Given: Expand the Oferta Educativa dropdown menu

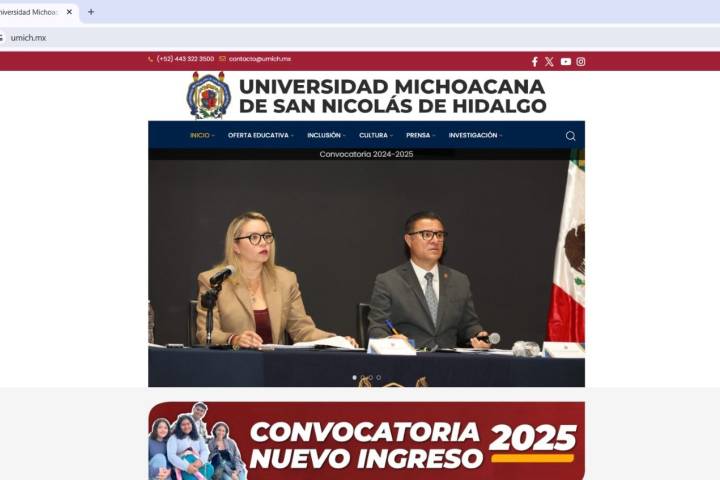Looking at the screenshot, I should (259, 135).
